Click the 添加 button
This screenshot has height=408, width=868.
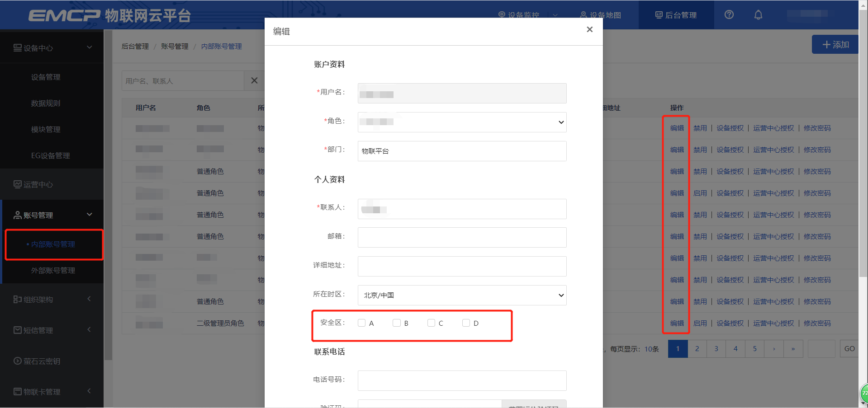click(835, 44)
